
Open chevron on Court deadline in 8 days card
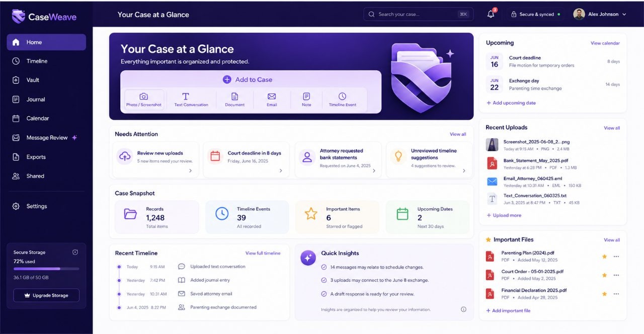coord(281,171)
